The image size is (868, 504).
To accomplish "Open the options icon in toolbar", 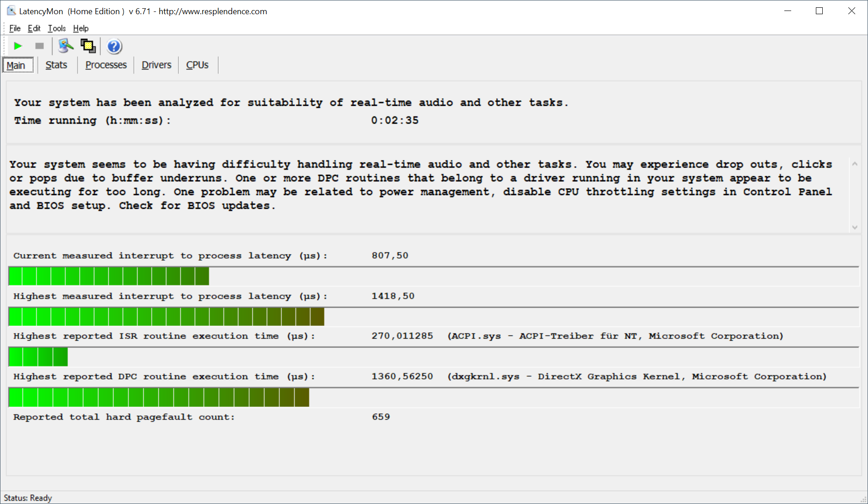I will [66, 46].
